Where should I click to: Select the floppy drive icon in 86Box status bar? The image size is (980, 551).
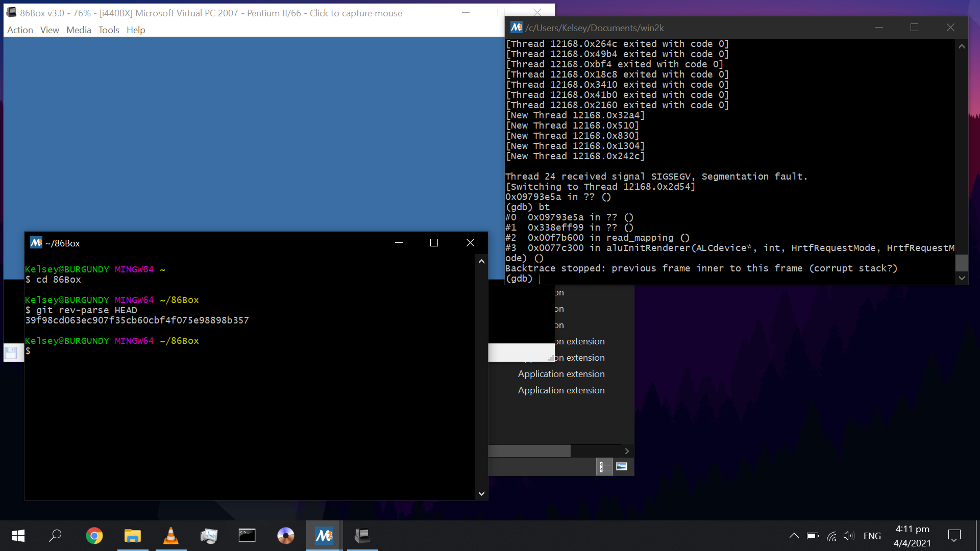tap(11, 353)
